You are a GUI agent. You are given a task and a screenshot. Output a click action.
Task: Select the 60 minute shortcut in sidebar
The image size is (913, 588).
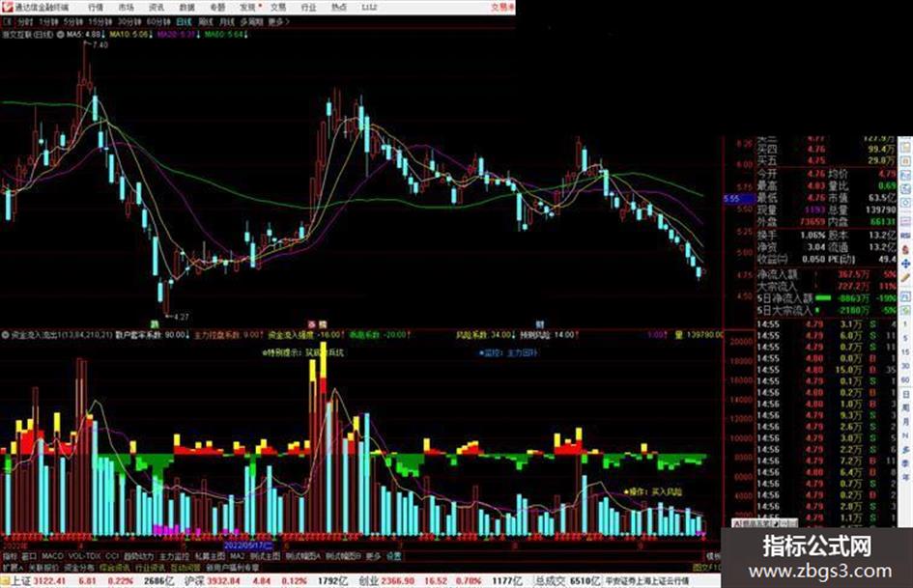[905, 380]
